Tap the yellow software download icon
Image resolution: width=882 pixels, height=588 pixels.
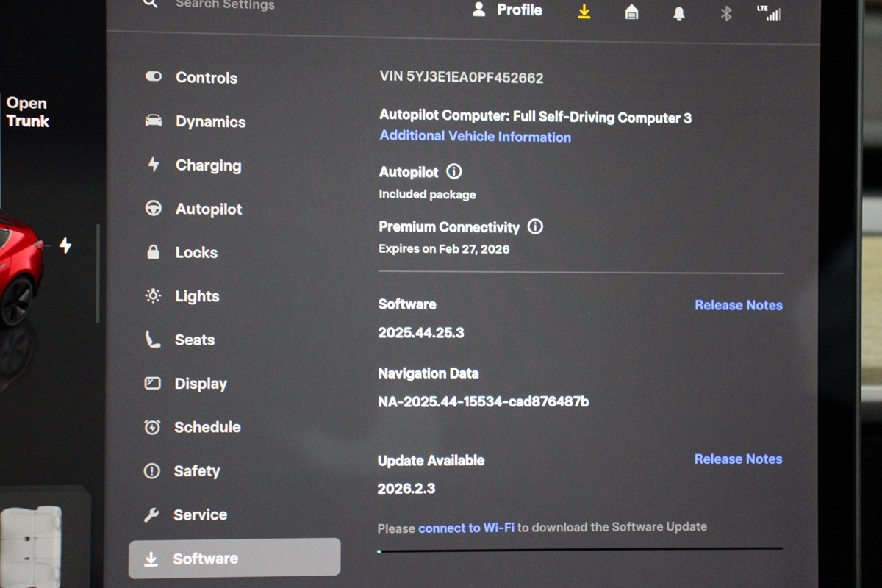click(584, 12)
